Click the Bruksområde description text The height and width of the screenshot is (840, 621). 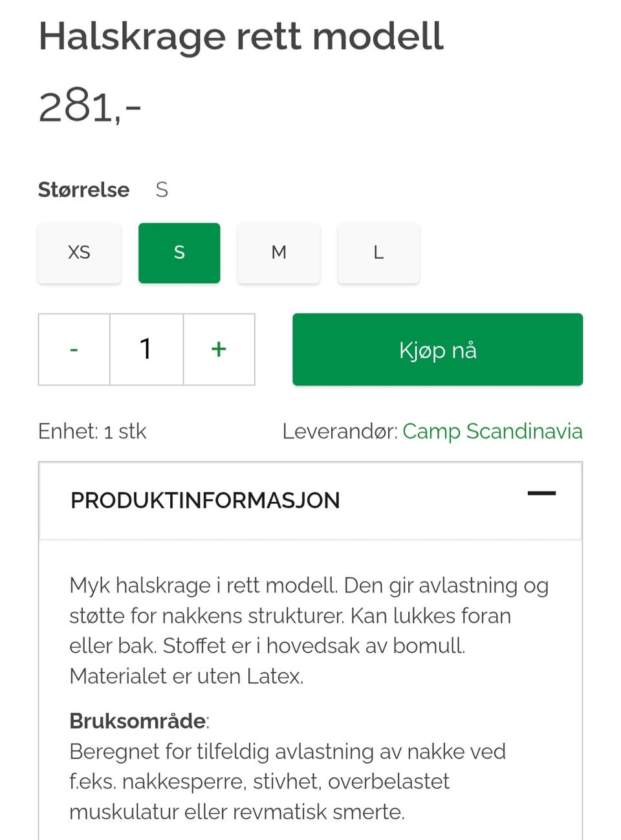point(288,782)
